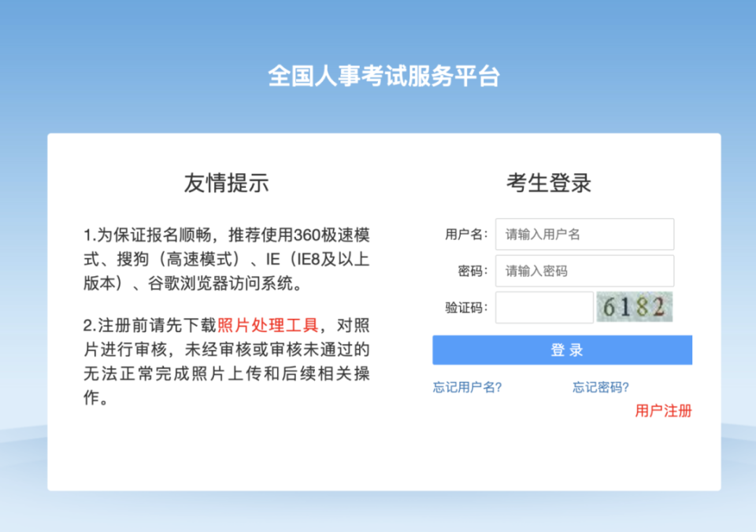Click the 考生登录 heading

click(x=549, y=183)
